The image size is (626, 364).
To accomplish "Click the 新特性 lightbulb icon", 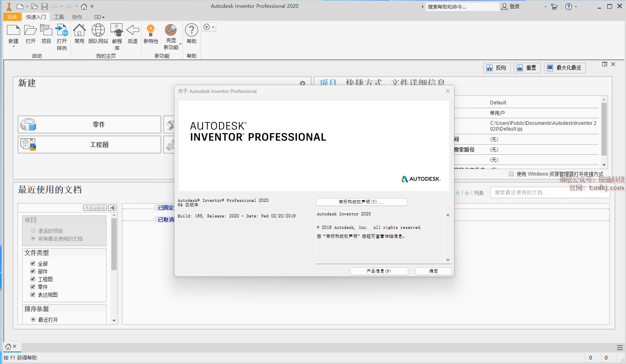I will pos(151,31).
